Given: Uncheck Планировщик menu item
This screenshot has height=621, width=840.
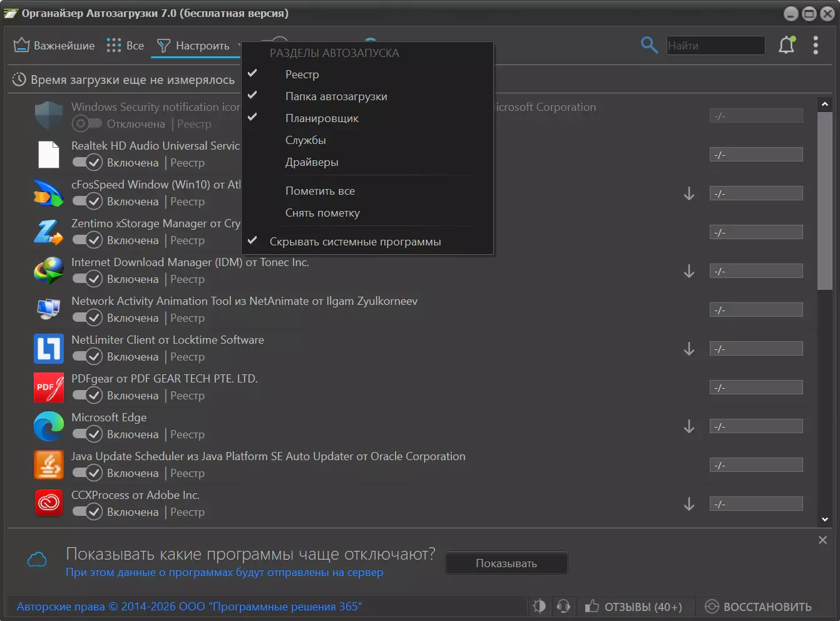Looking at the screenshot, I should (x=367, y=118).
